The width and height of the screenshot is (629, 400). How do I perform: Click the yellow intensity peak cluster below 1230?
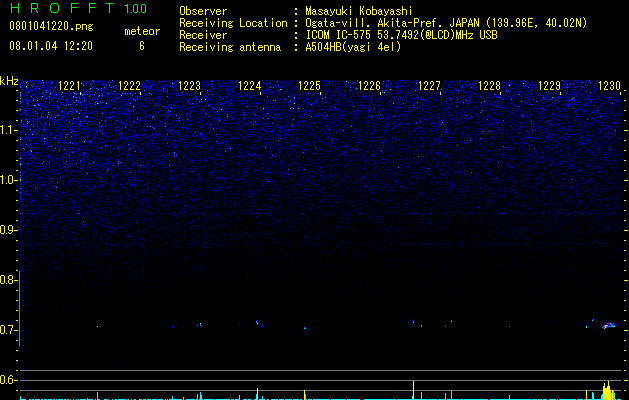[x=607, y=390]
